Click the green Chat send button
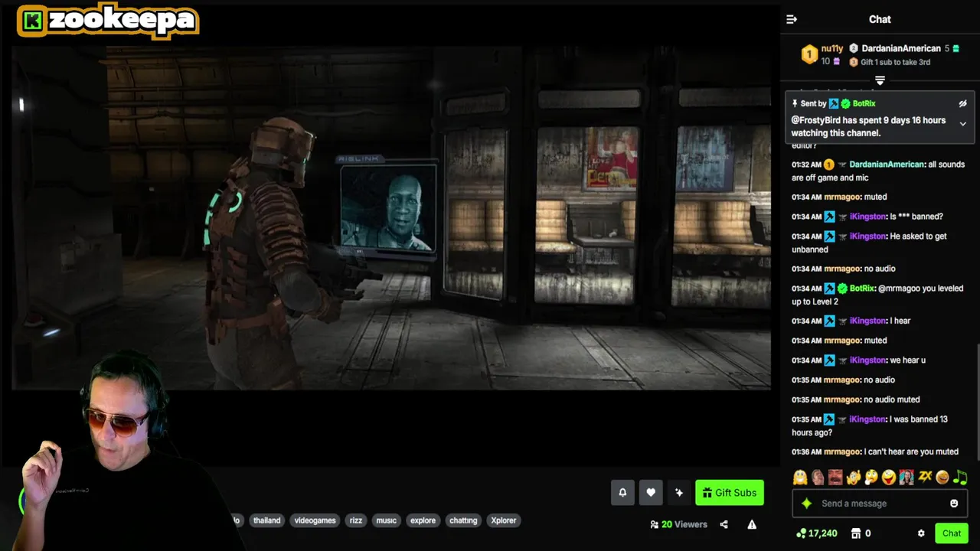This screenshot has height=551, width=980. (952, 533)
